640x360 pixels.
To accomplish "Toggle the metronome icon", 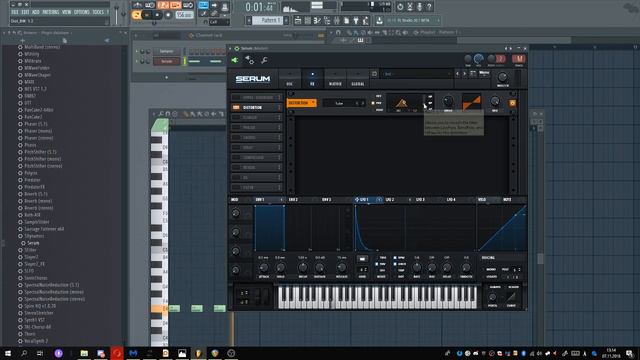I will point(138,5).
